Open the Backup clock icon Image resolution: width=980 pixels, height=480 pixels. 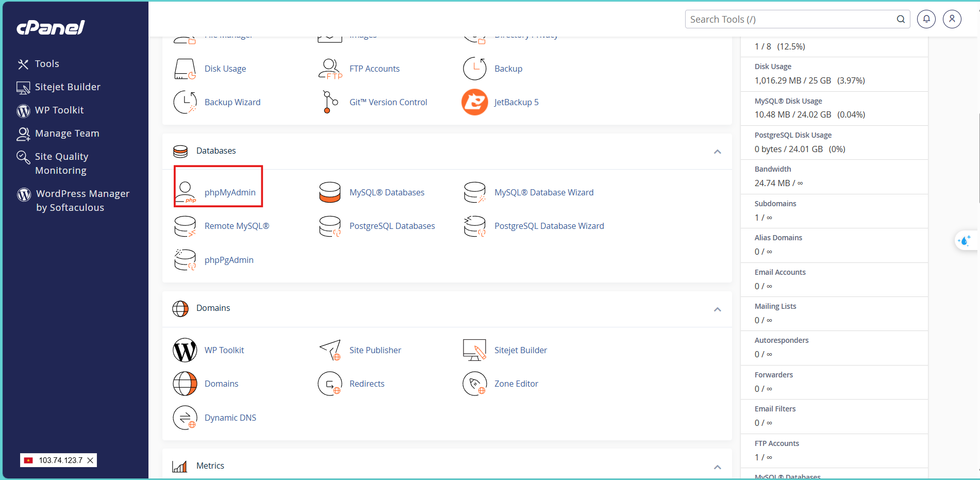click(475, 69)
